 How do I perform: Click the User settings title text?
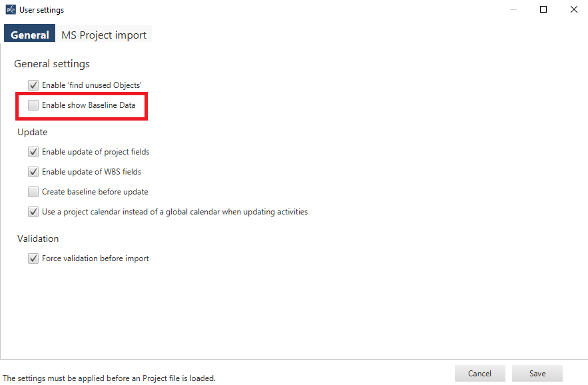(x=42, y=10)
